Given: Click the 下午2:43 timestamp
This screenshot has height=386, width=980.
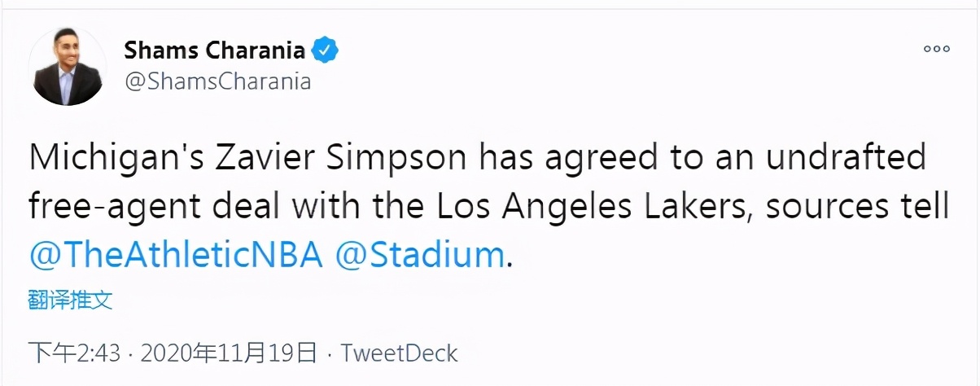Looking at the screenshot, I should pos(75,353).
